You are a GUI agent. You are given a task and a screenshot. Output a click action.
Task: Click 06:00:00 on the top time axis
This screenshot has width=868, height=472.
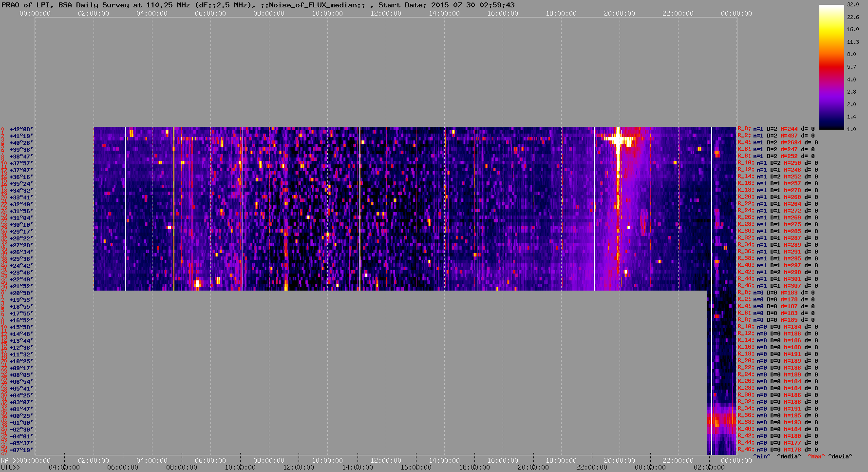tap(210, 13)
